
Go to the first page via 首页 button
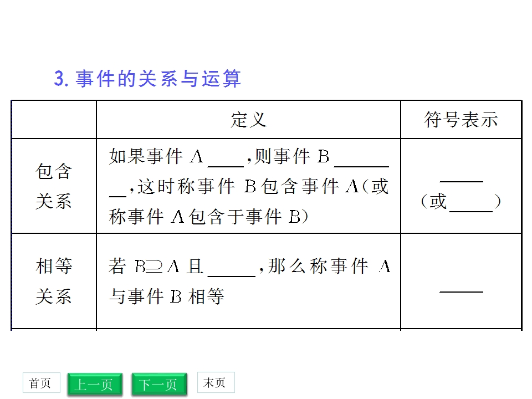pos(42,383)
